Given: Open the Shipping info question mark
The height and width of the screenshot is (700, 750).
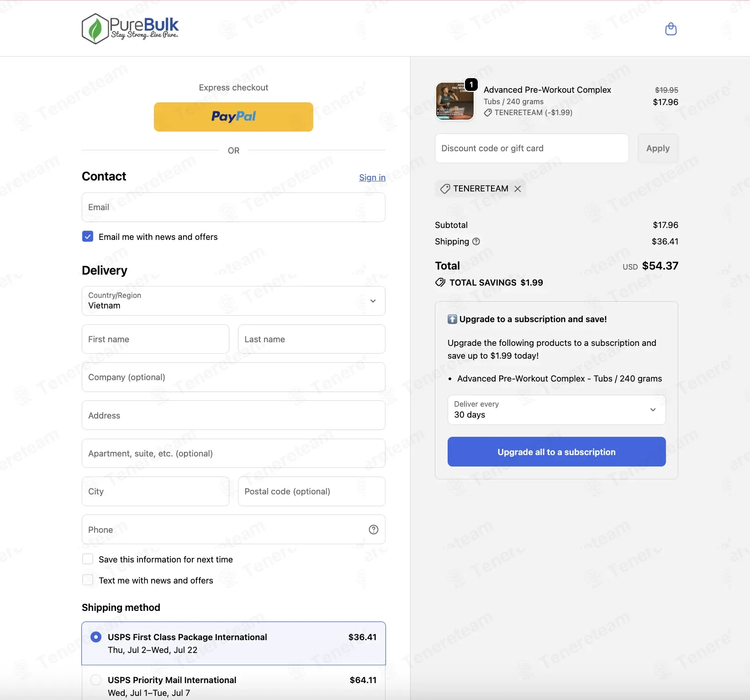Looking at the screenshot, I should pos(476,241).
